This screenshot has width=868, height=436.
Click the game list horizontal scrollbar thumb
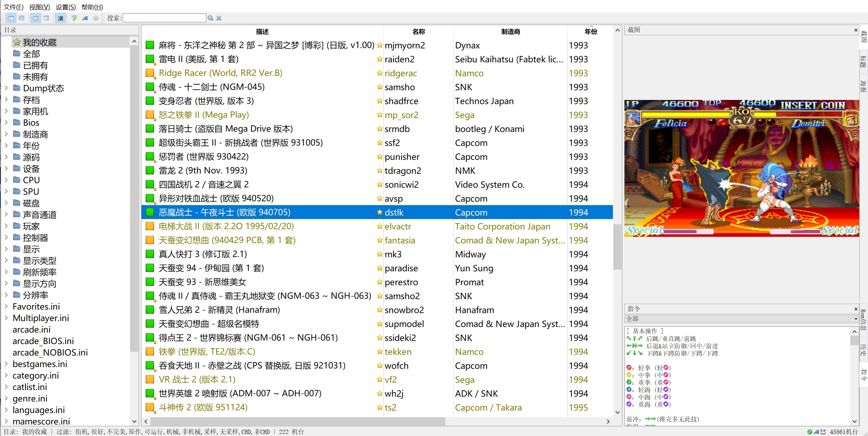pos(298,421)
